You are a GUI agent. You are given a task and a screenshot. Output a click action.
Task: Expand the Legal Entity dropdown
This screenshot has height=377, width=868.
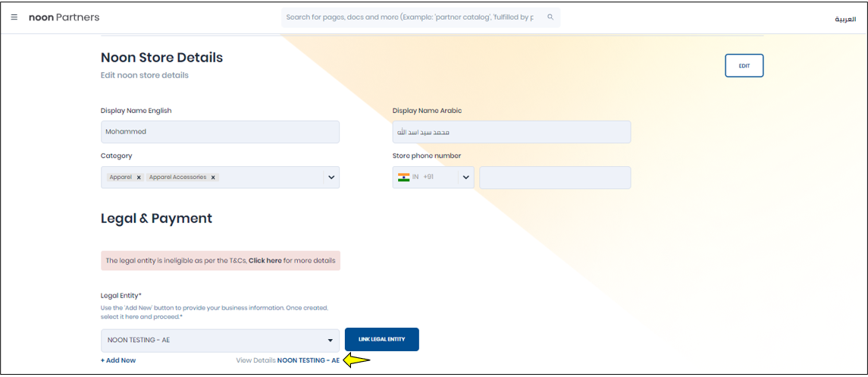point(330,341)
